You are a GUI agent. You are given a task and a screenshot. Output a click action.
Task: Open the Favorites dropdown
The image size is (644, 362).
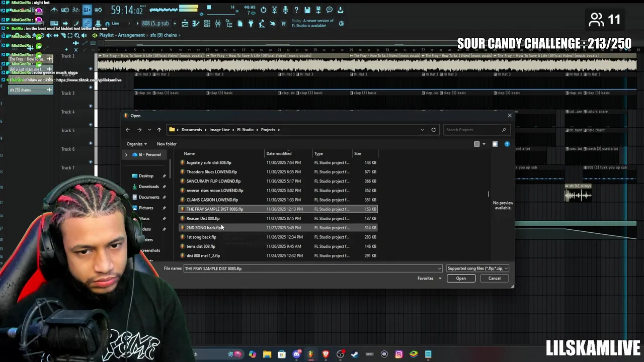tap(429, 279)
